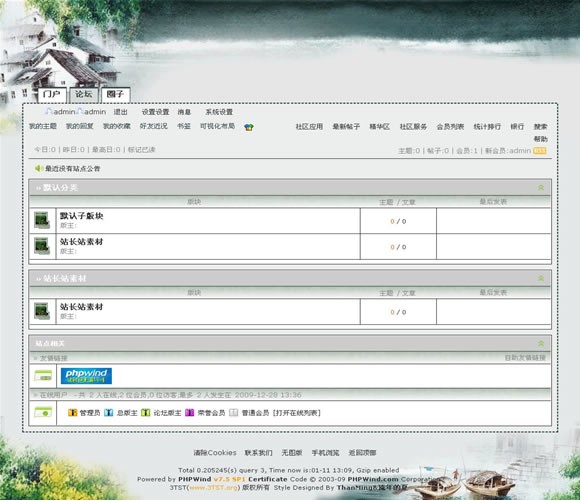
Task: Click the orange RSS icon
Action: [x=540, y=151]
